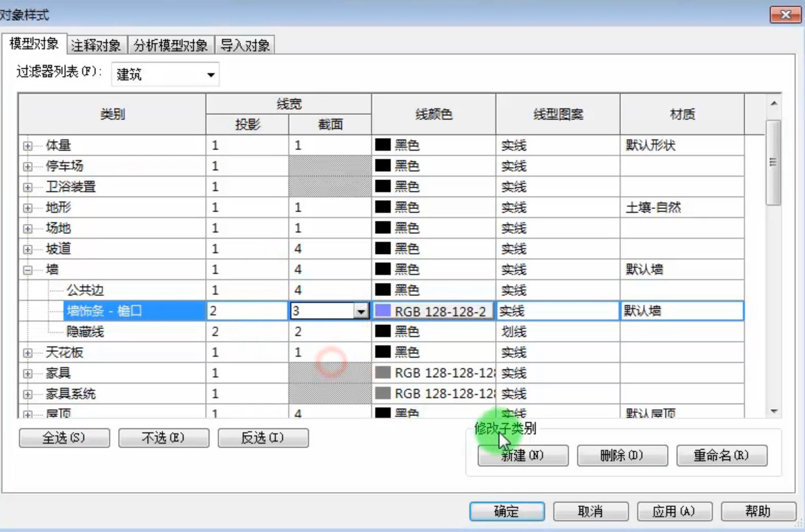Expand the 体量 category row
Viewport: 805px width, 532px height.
[28, 146]
